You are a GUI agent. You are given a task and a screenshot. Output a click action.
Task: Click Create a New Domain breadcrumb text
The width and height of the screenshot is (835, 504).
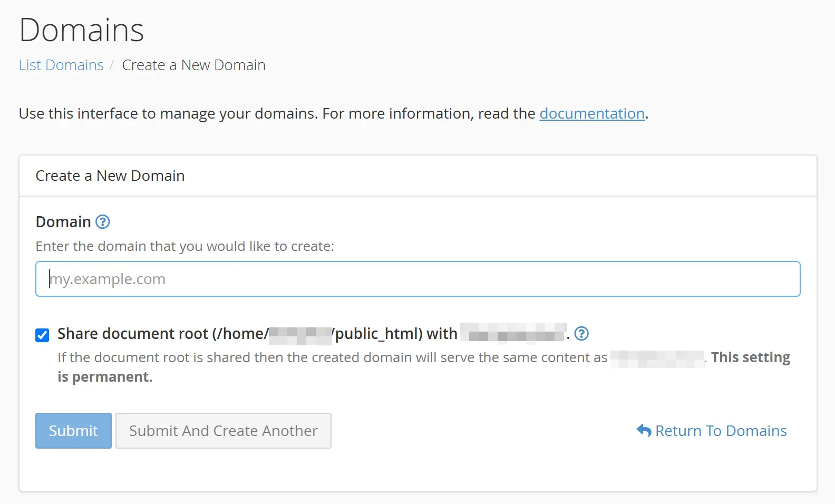[193, 65]
